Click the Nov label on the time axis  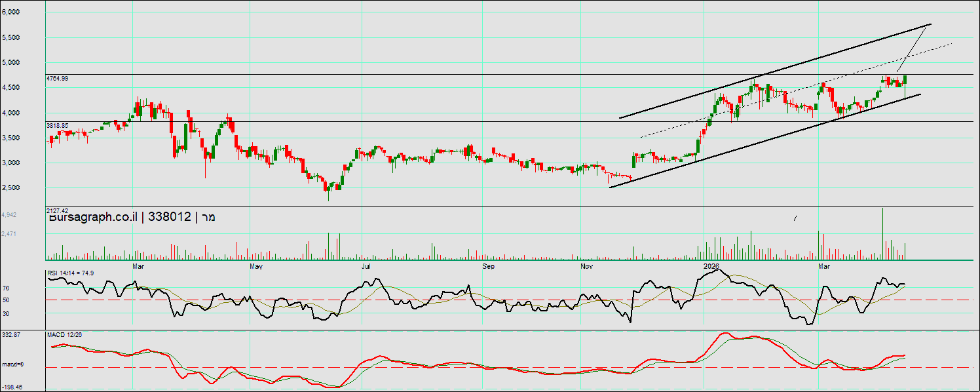coord(587,266)
